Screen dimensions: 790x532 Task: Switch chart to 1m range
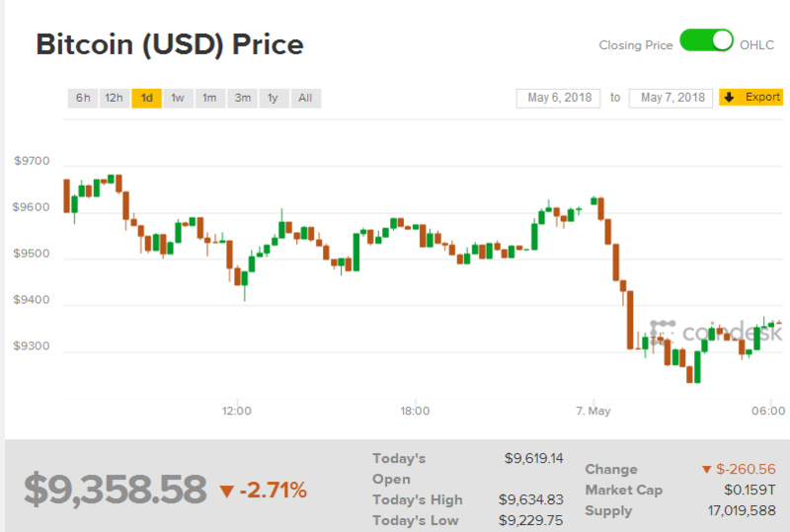pos(208,98)
